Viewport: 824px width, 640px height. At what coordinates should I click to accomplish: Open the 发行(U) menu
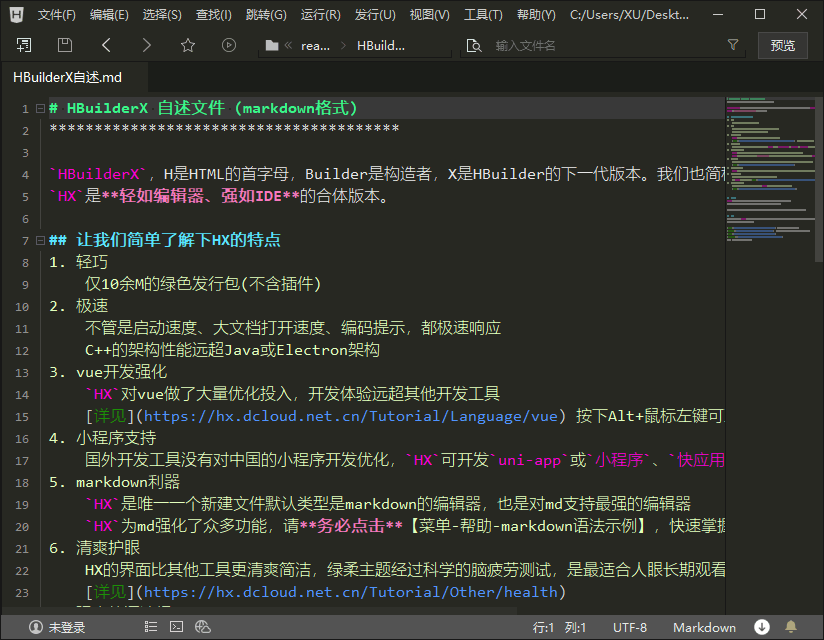[x=375, y=15]
